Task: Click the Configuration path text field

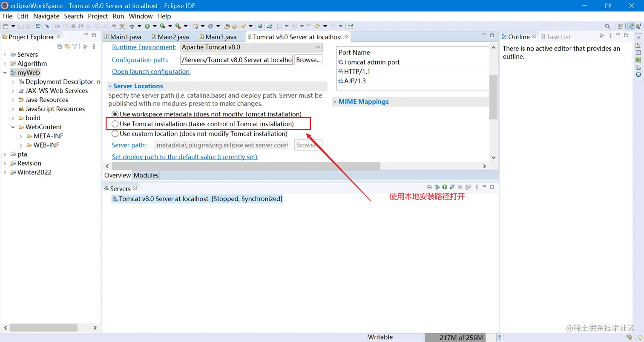Action: pos(237,60)
